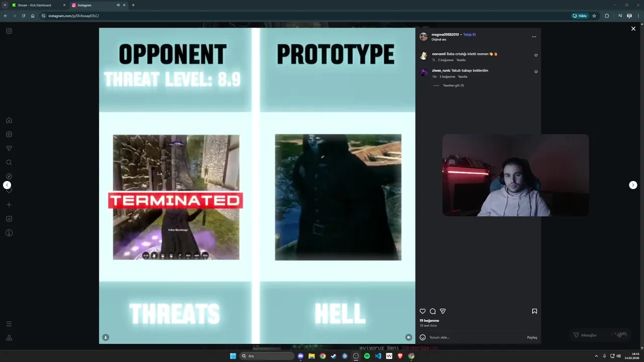Open the tab search dropdown arrow

[5, 5]
